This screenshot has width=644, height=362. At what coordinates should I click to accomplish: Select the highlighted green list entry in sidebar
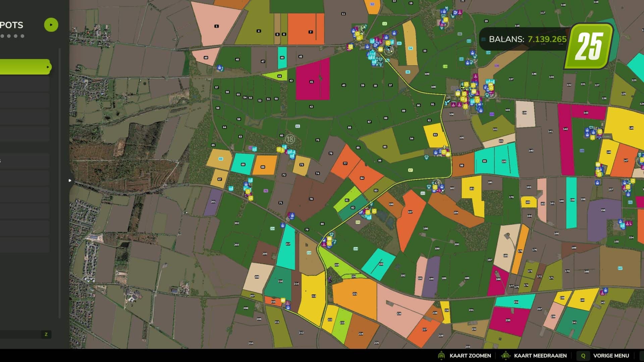coord(25,67)
